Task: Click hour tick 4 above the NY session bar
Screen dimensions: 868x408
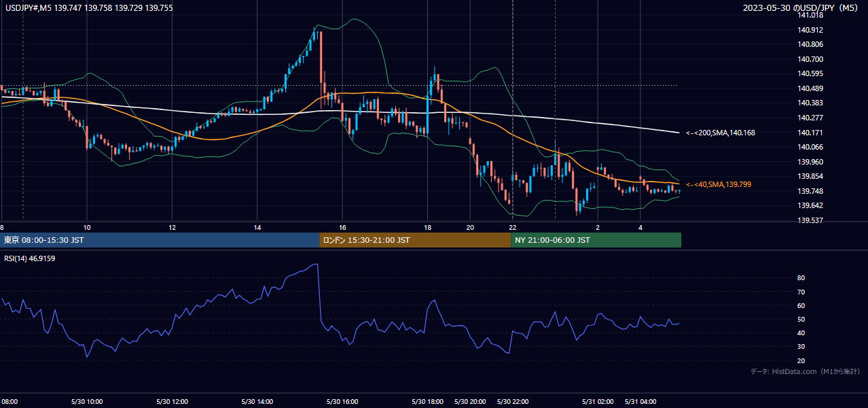Action: point(640,227)
